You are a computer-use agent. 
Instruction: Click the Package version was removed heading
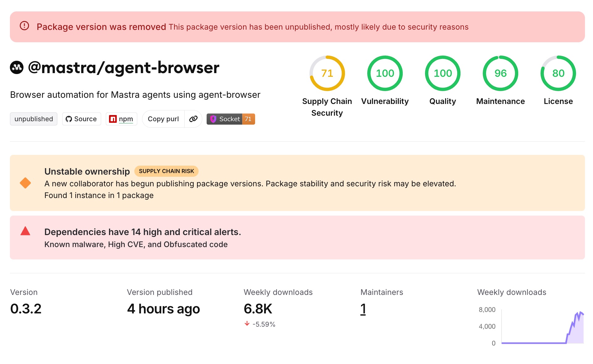pyautogui.click(x=101, y=27)
